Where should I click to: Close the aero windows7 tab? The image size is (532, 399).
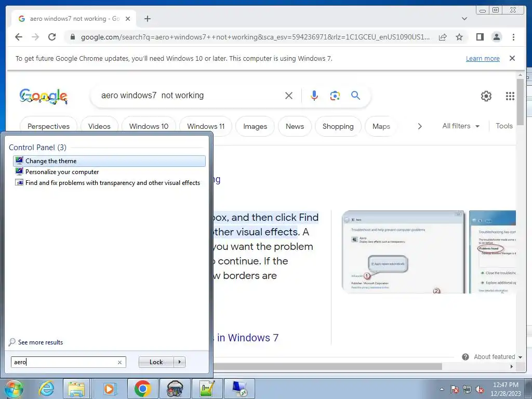tap(128, 19)
